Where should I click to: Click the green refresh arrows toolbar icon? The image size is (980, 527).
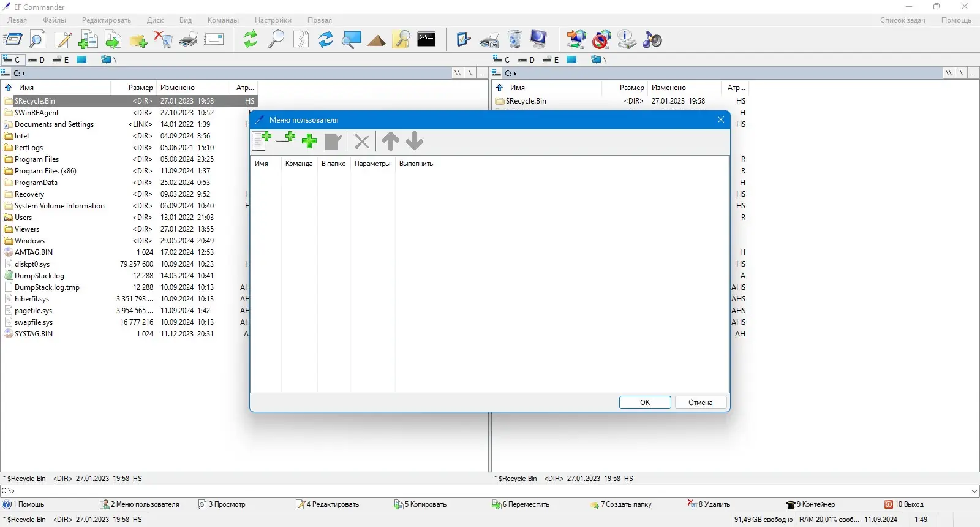251,40
